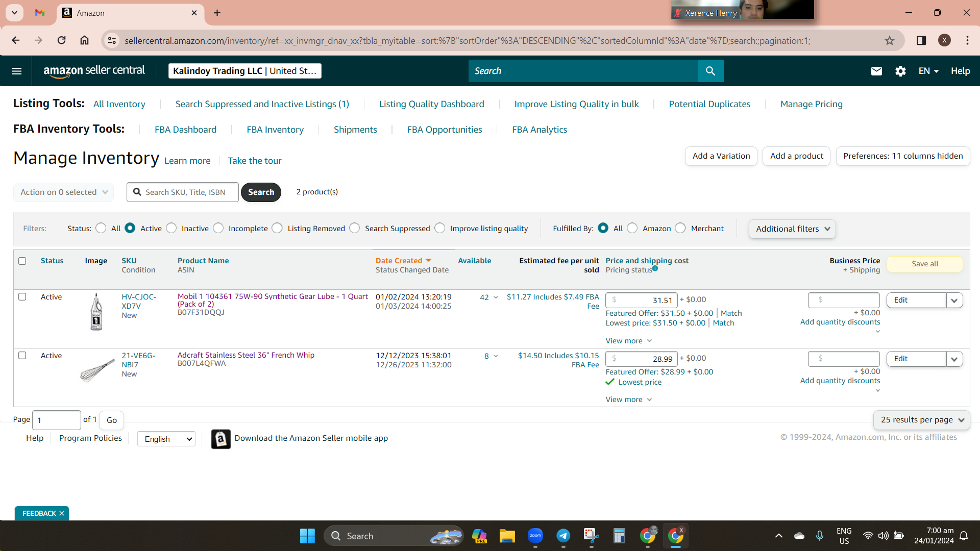Open a new browser tab
The width and height of the screenshot is (980, 551).
(x=217, y=13)
